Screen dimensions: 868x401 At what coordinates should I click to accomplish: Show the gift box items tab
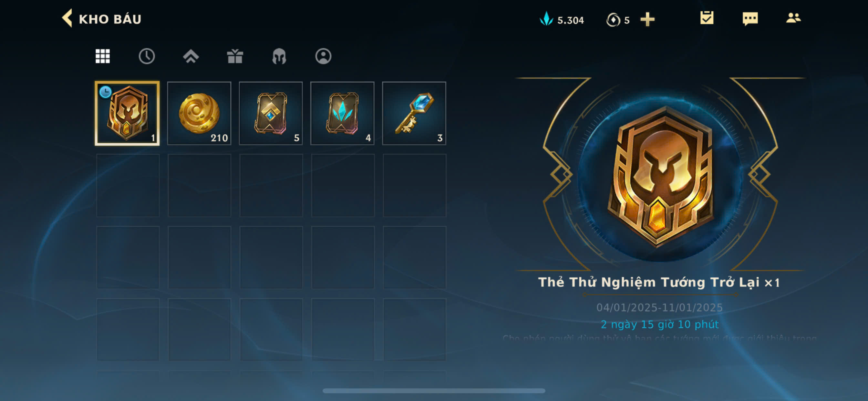pyautogui.click(x=235, y=56)
